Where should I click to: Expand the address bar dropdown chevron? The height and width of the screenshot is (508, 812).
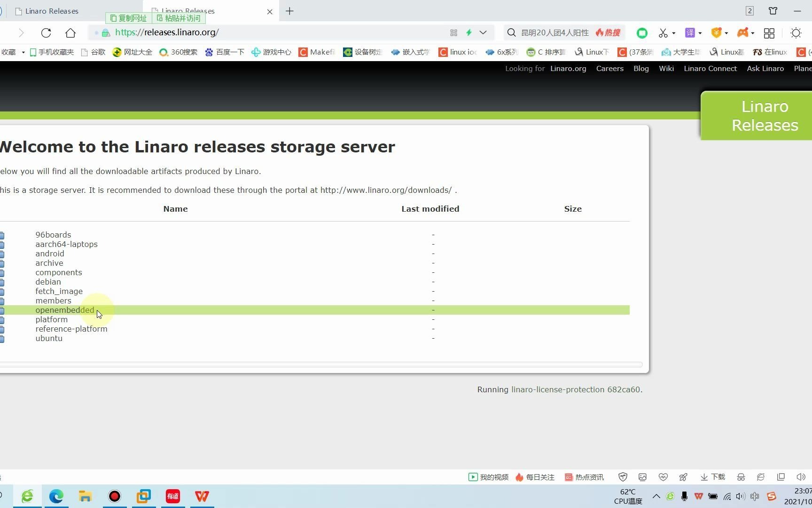point(483,32)
